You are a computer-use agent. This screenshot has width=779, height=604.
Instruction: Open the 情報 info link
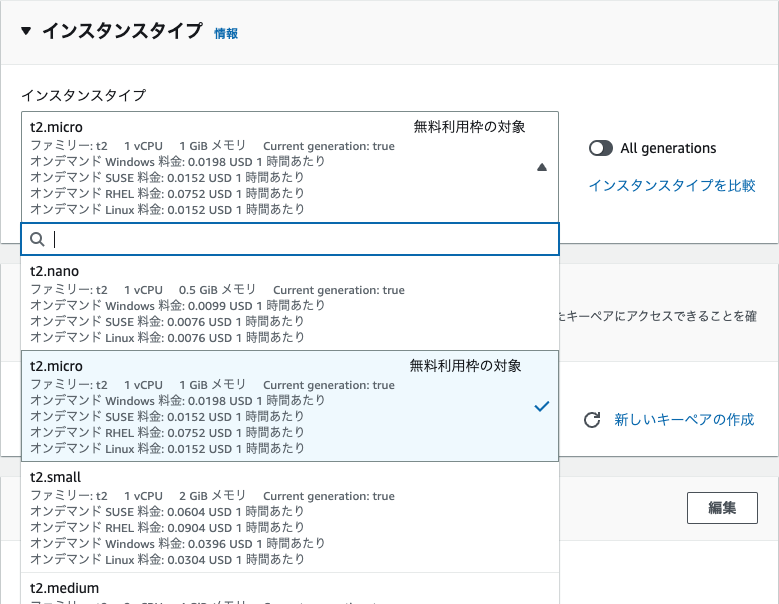point(226,33)
